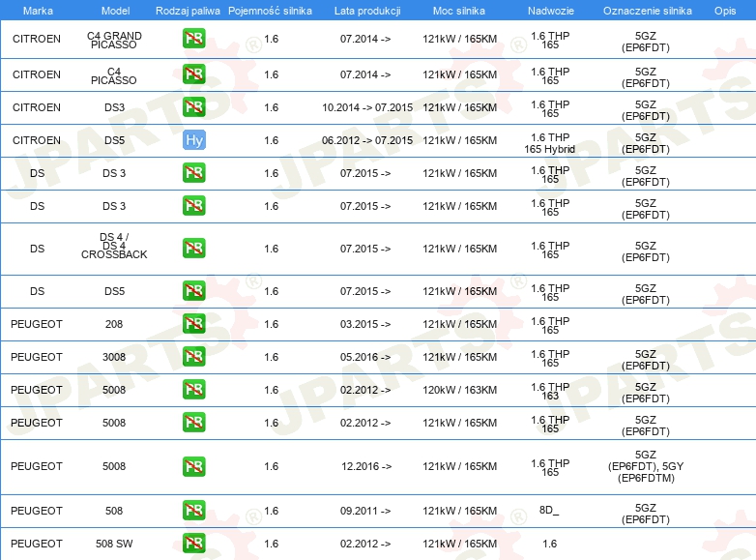
Task: Click the 5GZ (EP6FDT), 5GY (EP6FDTM) engine code
Action: pyautogui.click(x=646, y=466)
